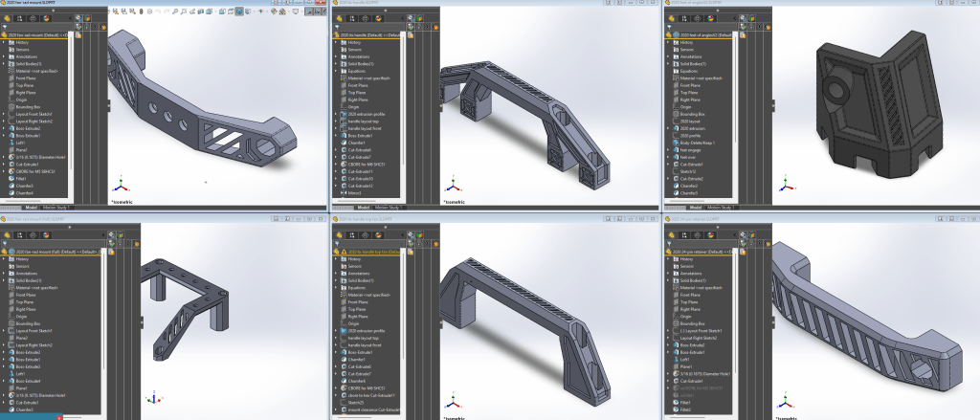The image size is (980, 420).
Task: Select Model tab in its-handle window
Action: click(363, 207)
